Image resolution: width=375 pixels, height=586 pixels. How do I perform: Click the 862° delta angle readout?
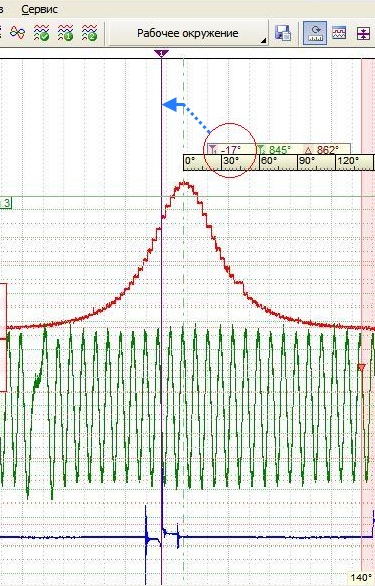[x=322, y=150]
